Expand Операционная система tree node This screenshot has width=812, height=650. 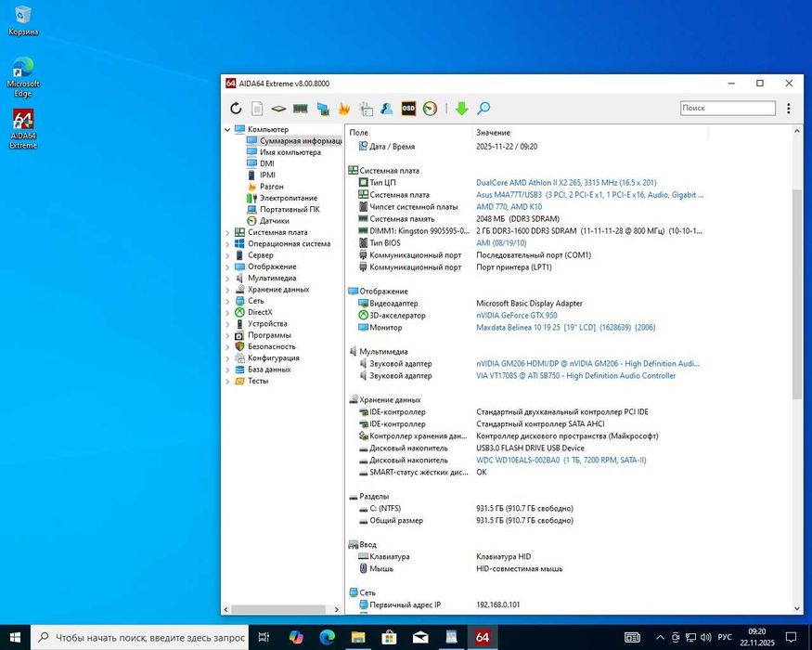[x=227, y=244]
